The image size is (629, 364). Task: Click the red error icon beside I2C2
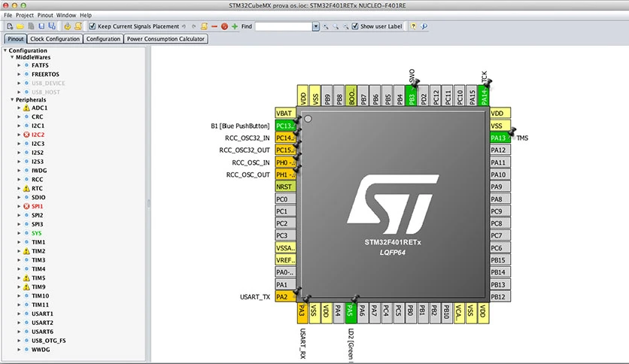point(26,135)
